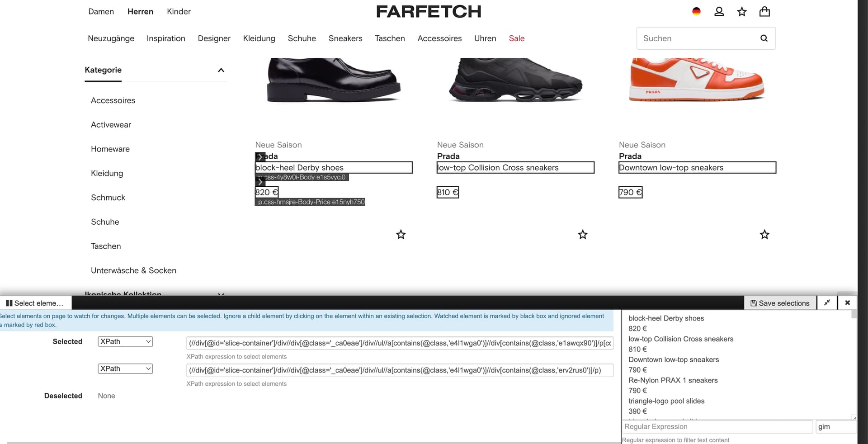Open the wishlist star in header
The width and height of the screenshot is (868, 444).
[742, 11]
